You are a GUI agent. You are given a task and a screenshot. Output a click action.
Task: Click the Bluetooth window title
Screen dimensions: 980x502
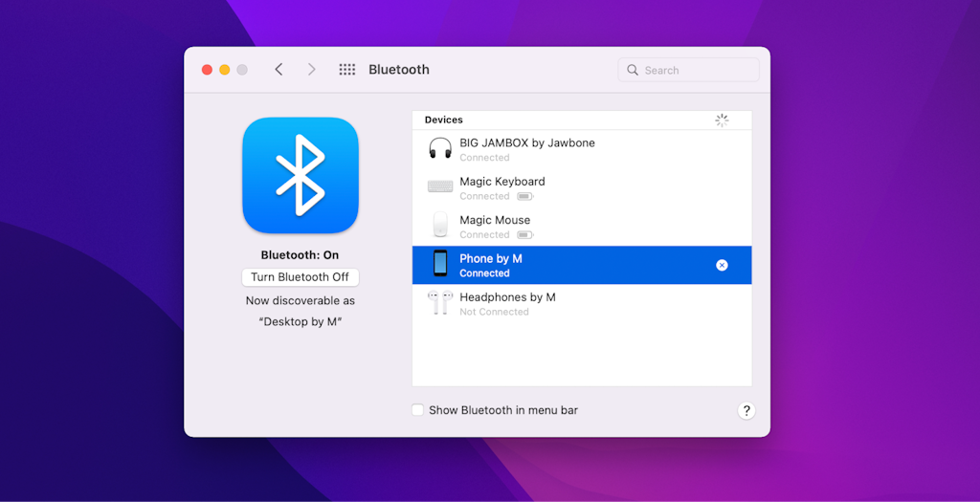pyautogui.click(x=399, y=70)
